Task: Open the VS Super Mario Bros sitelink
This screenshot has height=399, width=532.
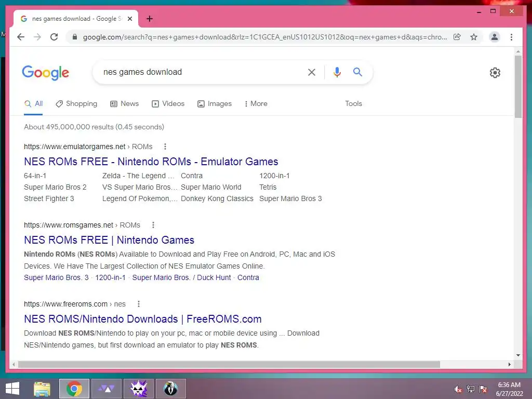Action: pyautogui.click(x=140, y=187)
